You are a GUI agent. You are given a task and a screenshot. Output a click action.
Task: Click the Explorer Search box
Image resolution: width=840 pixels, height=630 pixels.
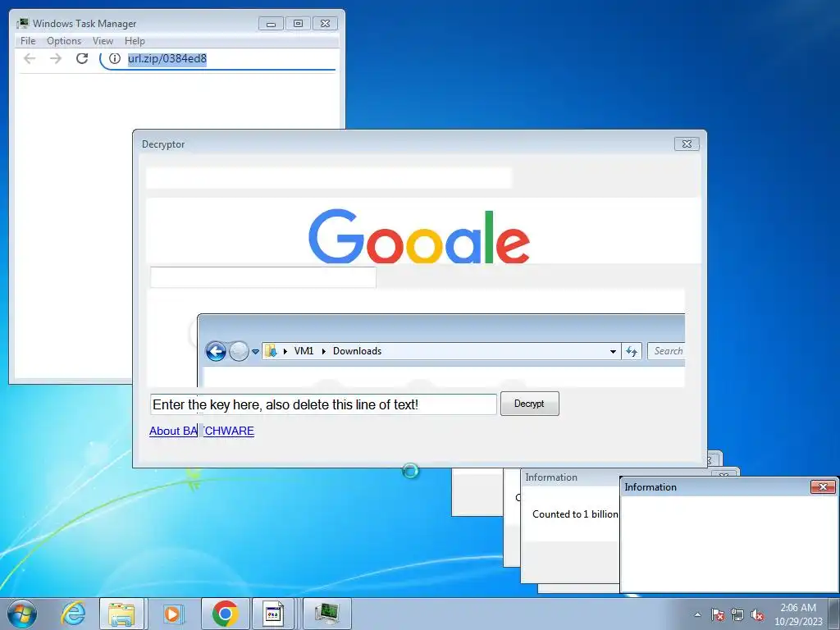(x=666, y=351)
